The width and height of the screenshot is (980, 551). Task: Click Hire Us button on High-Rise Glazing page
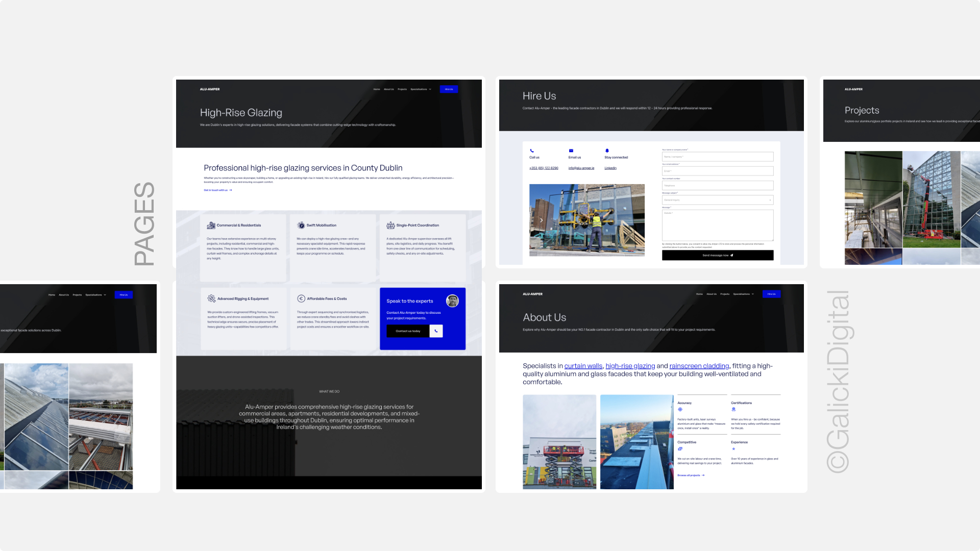pyautogui.click(x=449, y=89)
